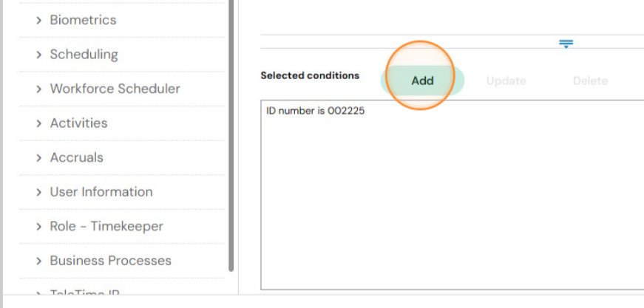Click the Delete condition button
Viewport: 644px width, 308px height.
point(590,81)
